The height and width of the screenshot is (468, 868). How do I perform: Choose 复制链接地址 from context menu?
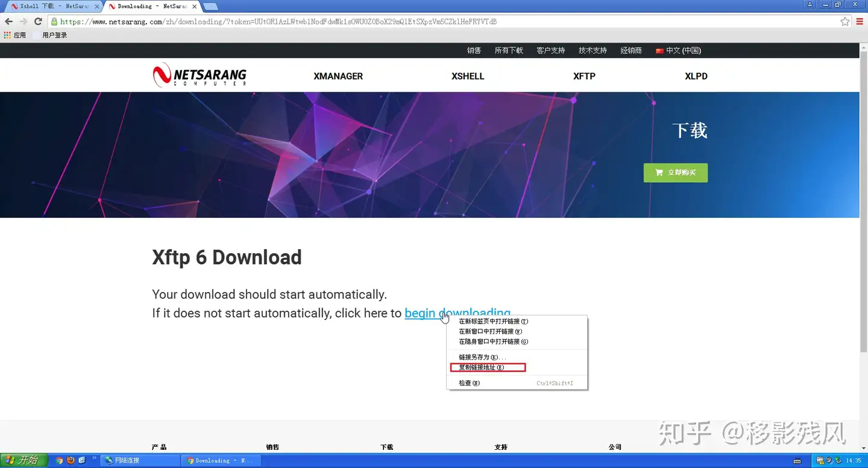coord(517,367)
